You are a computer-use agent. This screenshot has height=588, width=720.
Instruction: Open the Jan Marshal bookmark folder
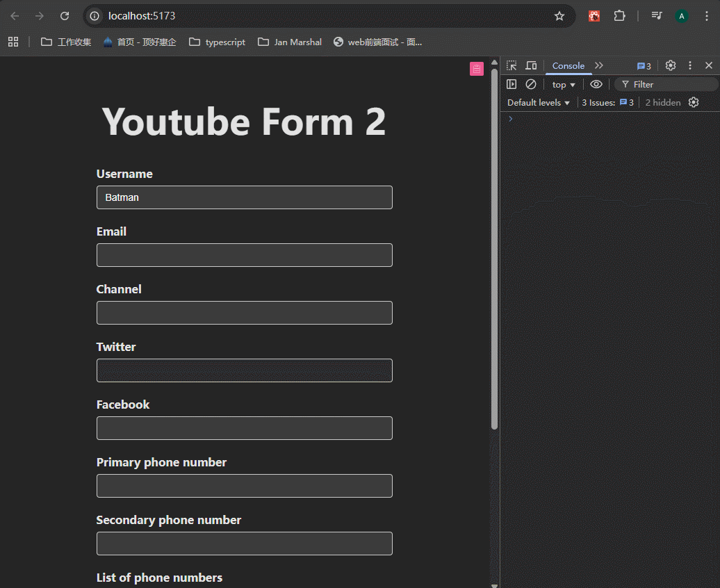pyautogui.click(x=290, y=42)
